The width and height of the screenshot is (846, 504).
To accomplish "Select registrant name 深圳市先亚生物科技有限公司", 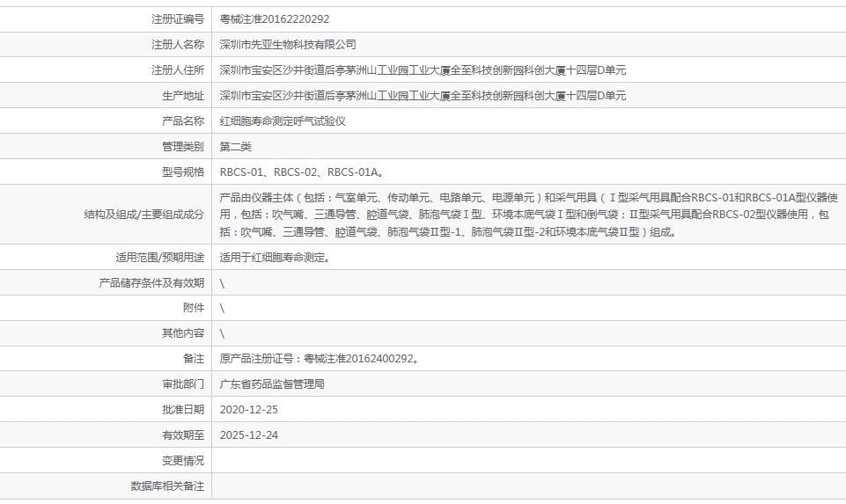I will pyautogui.click(x=288, y=45).
